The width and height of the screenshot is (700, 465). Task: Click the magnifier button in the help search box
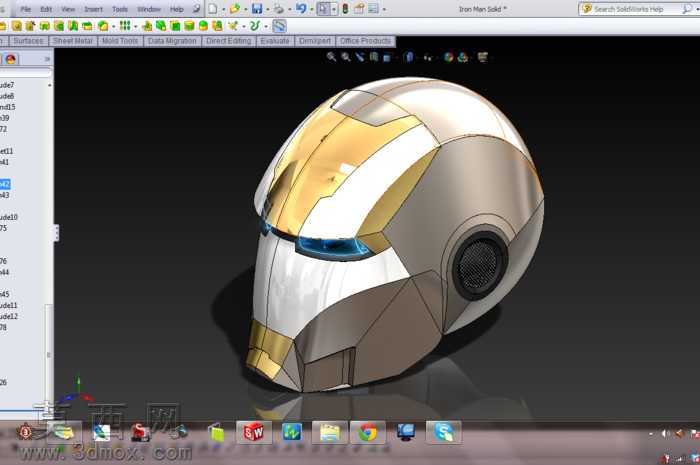[x=687, y=9]
